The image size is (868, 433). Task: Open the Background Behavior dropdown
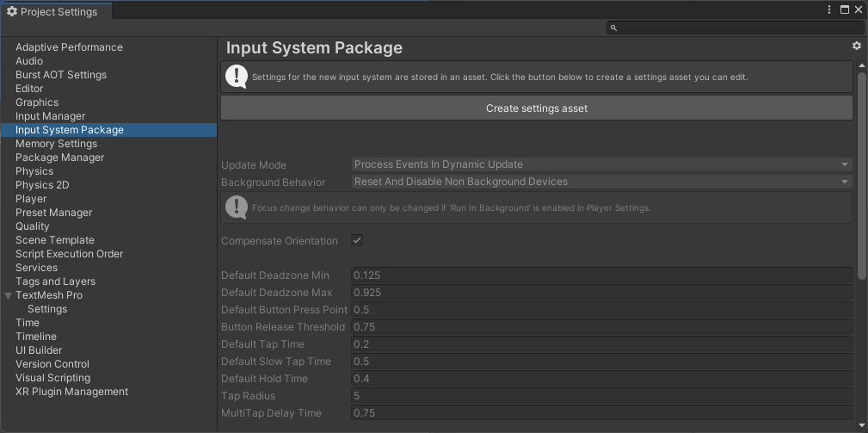(x=601, y=182)
